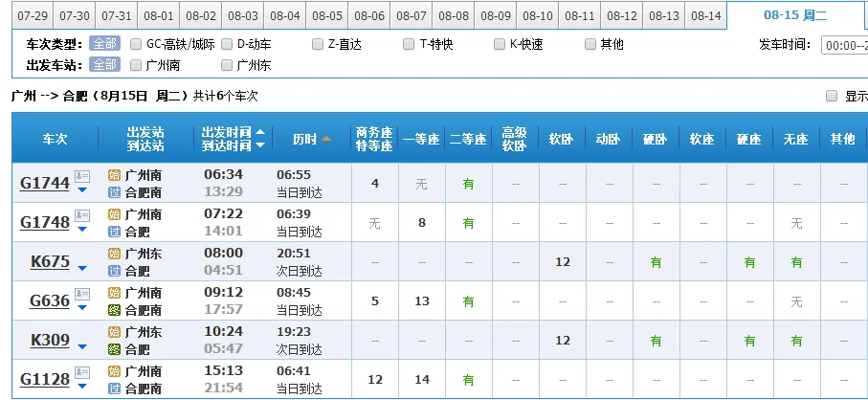Image resolution: width=868 pixels, height=400 pixels.
Task: Open the 发车时间 time range dropdown
Action: 845,45
